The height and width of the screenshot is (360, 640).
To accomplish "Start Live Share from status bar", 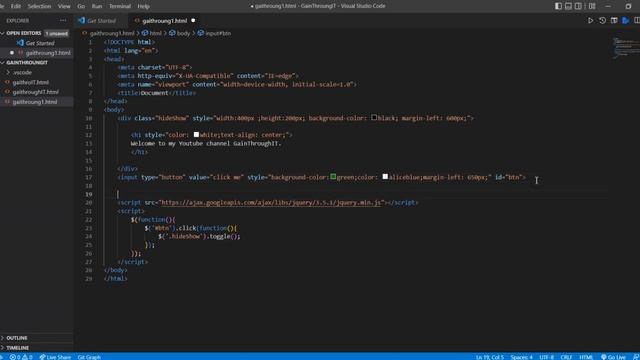I will [55, 357].
